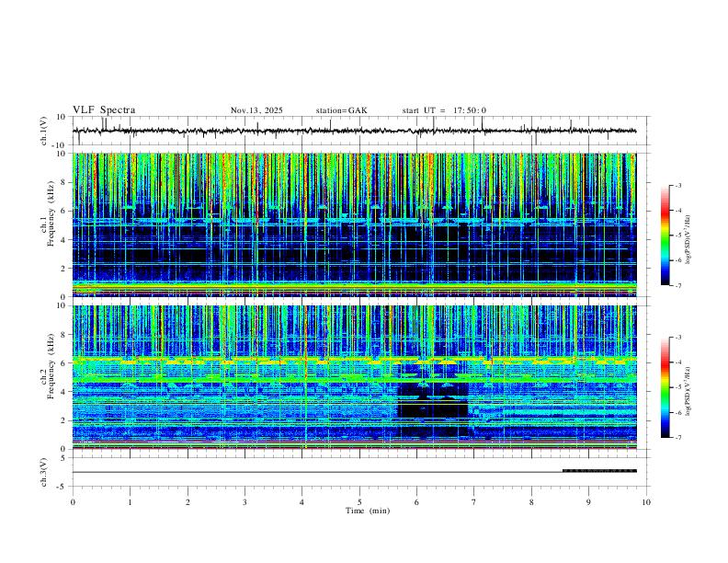Select the upper color bar "log(PSD)(V²/Hz)" label
The height and width of the screenshot is (563, 728).
pyautogui.click(x=688, y=240)
